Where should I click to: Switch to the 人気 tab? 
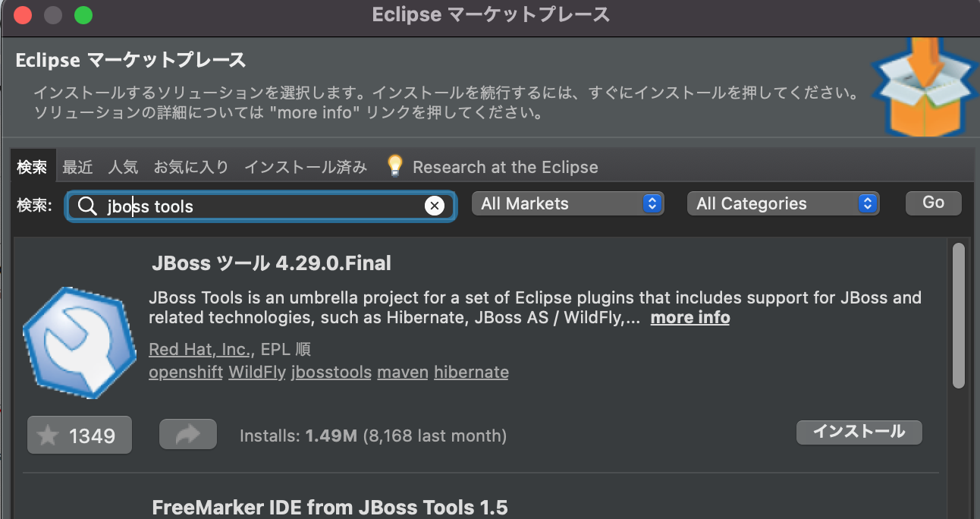[123, 167]
